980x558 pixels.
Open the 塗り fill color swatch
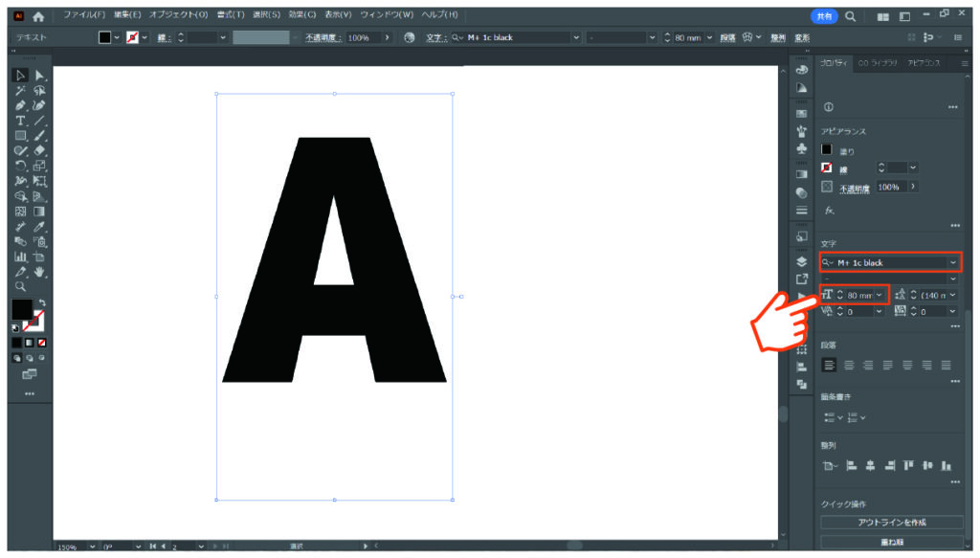click(827, 149)
